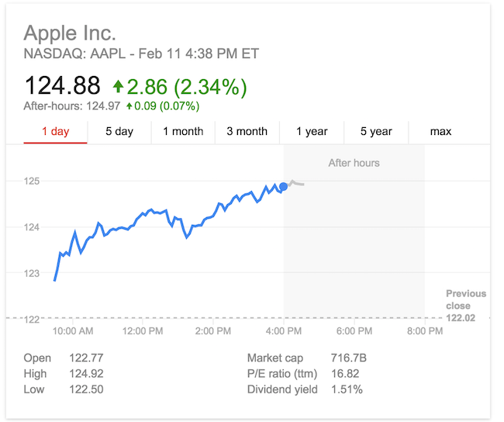Image resolution: width=504 pixels, height=422 pixels.
Task: Click the gray after-hours price line
Action: click(x=298, y=184)
